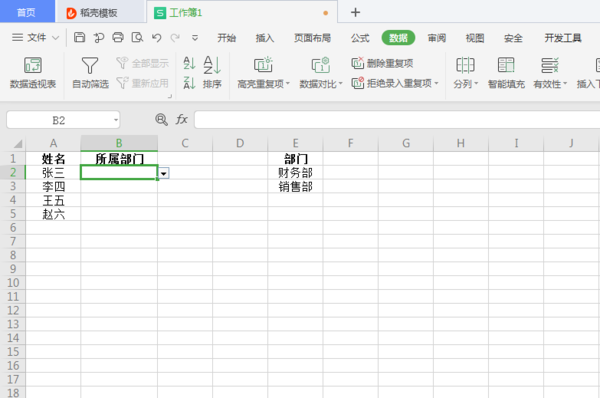Select header cell 所属部门
The height and width of the screenshot is (398, 600).
point(119,158)
